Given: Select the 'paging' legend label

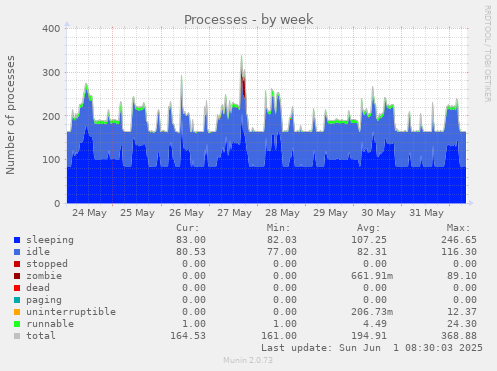Looking at the screenshot, I should (x=44, y=300).
